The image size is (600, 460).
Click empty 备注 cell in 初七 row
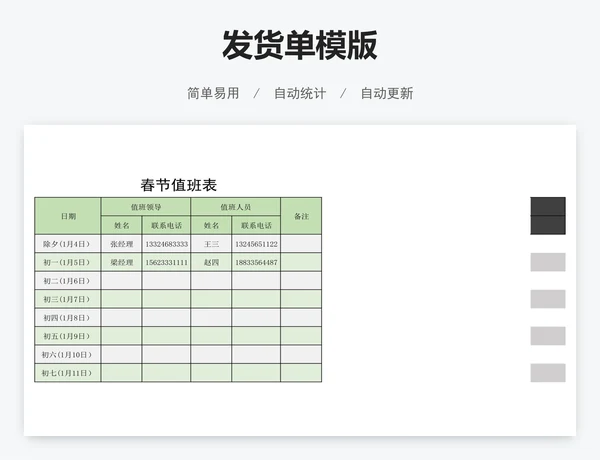pos(301,373)
